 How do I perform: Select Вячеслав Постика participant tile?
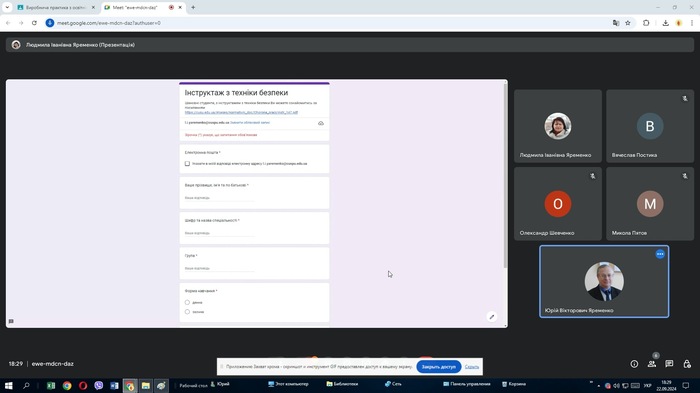click(650, 126)
